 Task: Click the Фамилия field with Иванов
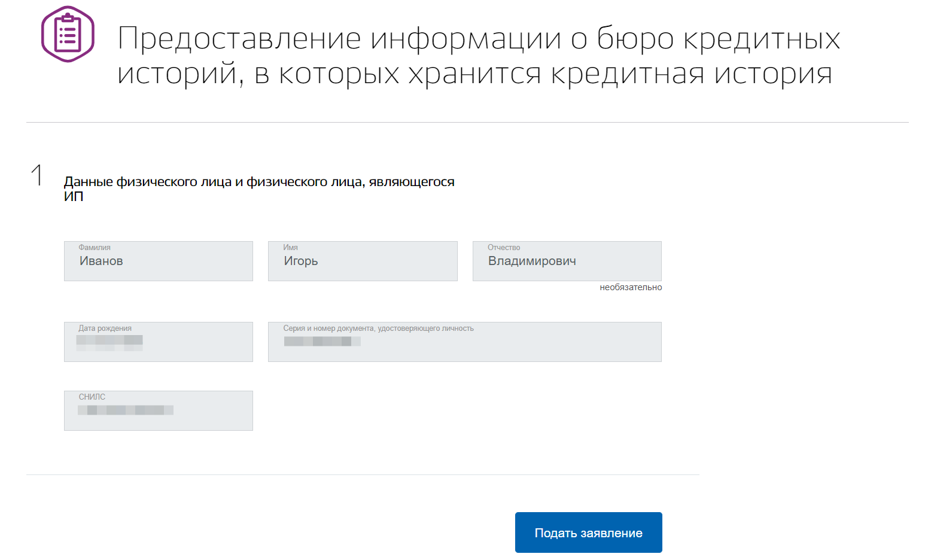pos(159,261)
